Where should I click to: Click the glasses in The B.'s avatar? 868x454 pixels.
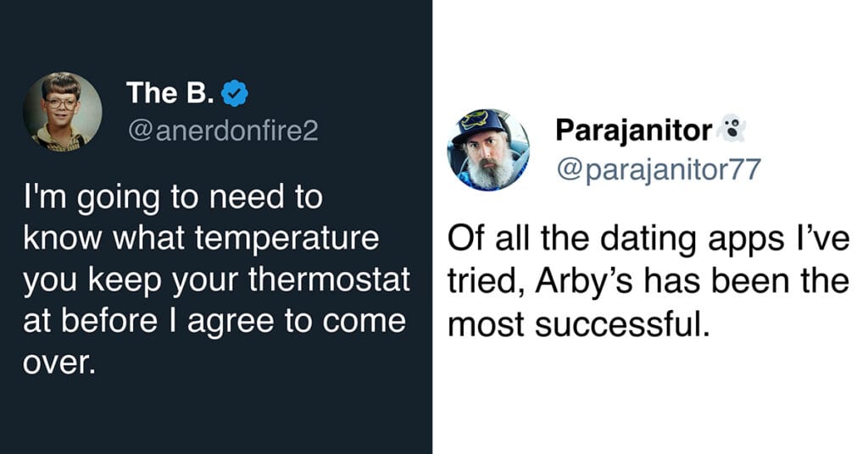point(61,103)
